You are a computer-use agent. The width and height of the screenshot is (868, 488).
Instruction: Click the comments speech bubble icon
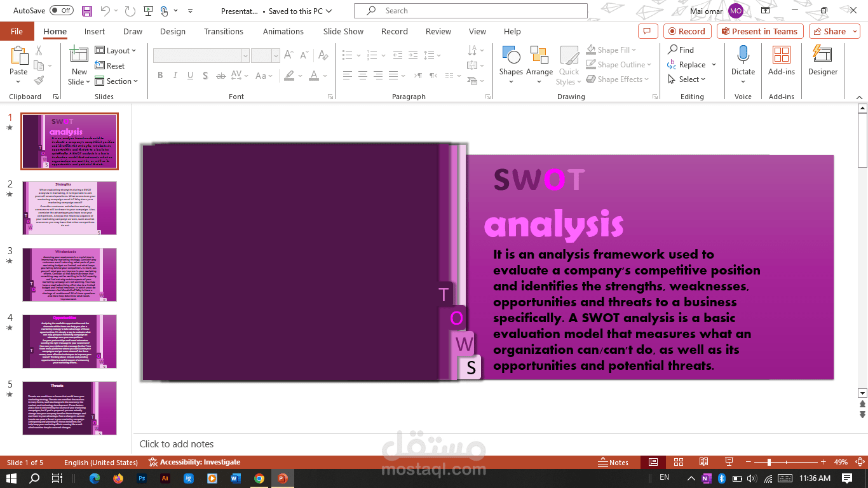pyautogui.click(x=648, y=31)
